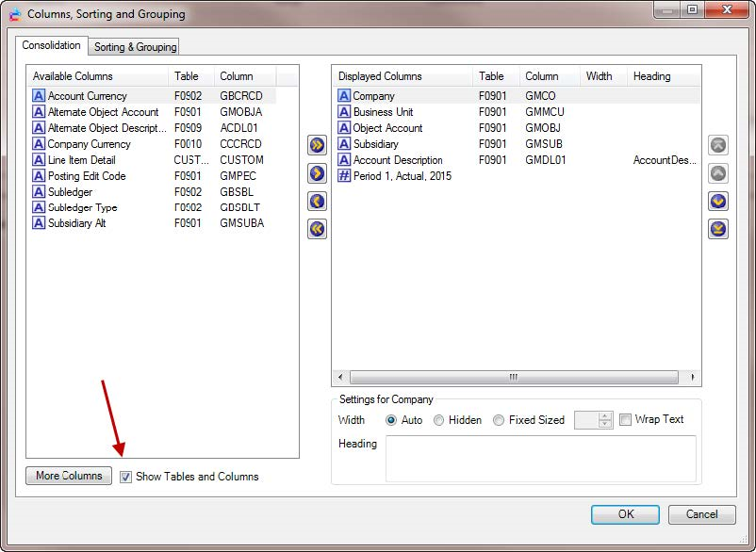Confirm with the OK button
The image size is (756, 552).
point(626,514)
